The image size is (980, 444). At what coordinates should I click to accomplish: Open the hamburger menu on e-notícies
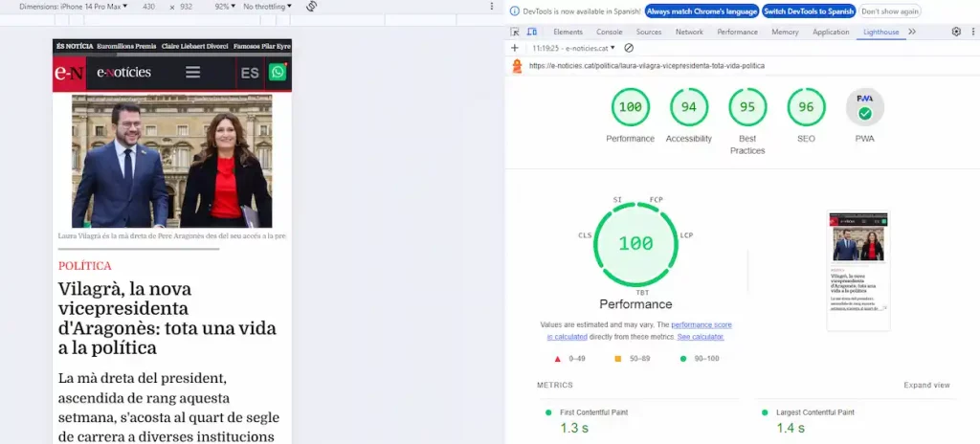click(192, 72)
